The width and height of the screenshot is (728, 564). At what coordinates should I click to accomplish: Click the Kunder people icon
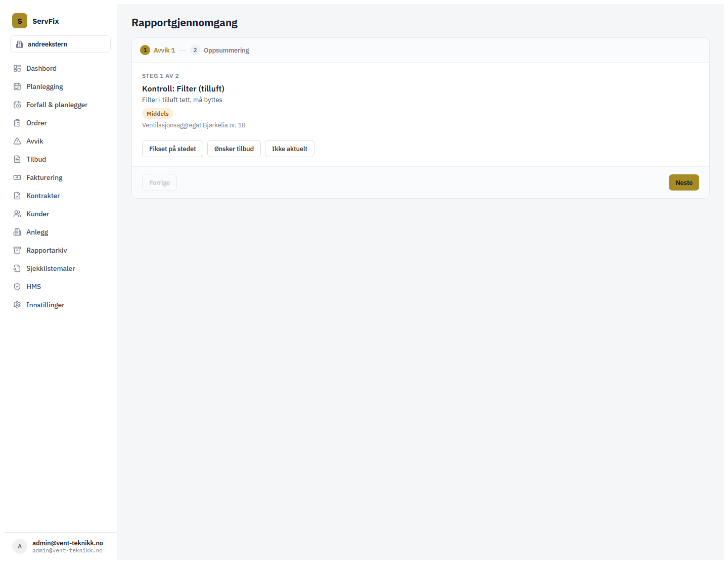point(17,214)
